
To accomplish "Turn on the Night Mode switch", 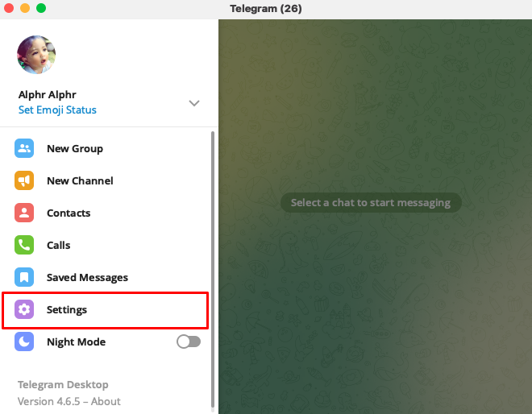I will point(189,342).
